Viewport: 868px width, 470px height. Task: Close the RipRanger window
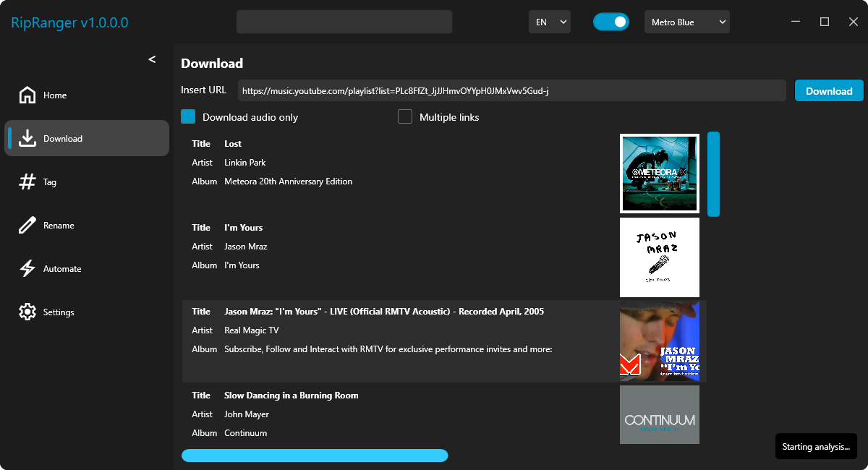854,22
